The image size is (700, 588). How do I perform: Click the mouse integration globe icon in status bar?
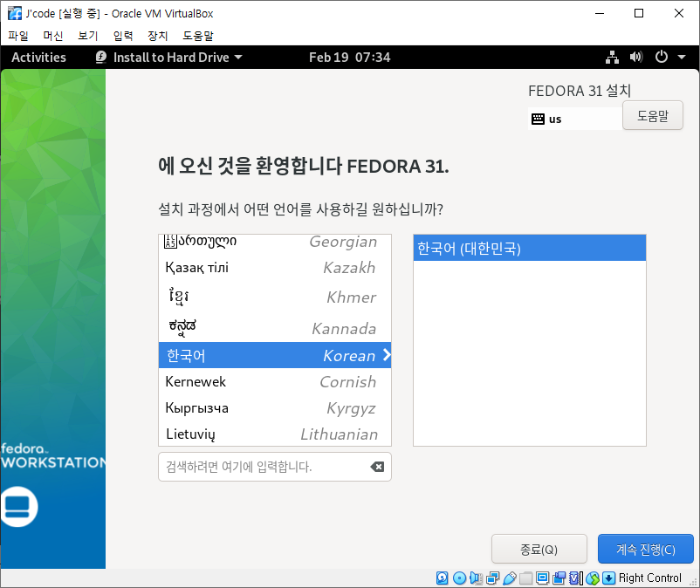pos(593,578)
